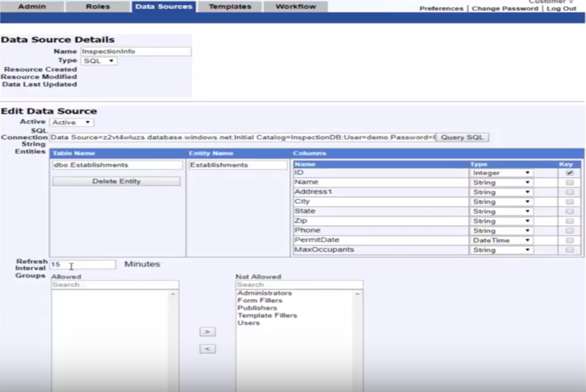Check the Key checkbox for Address1
586x392 pixels.
tap(569, 192)
